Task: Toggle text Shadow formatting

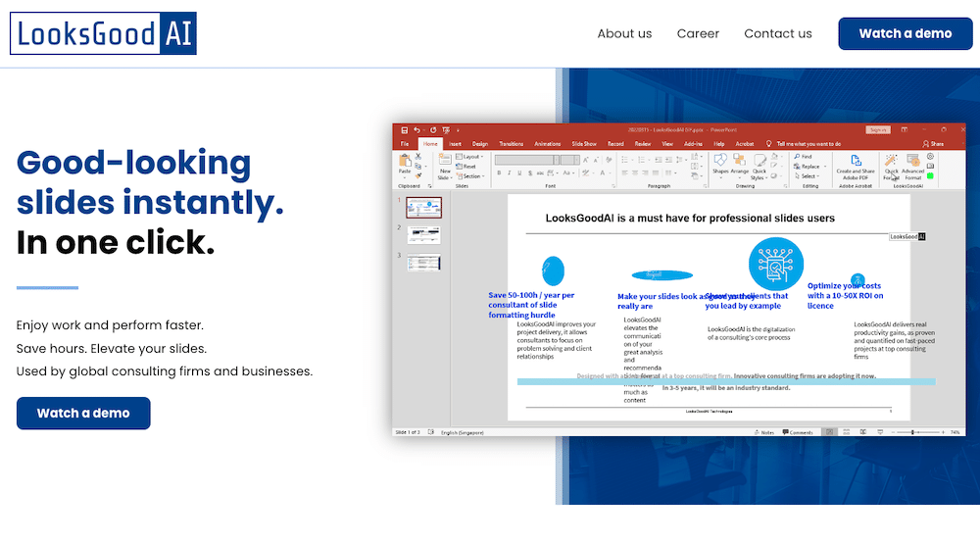Action: (530, 173)
